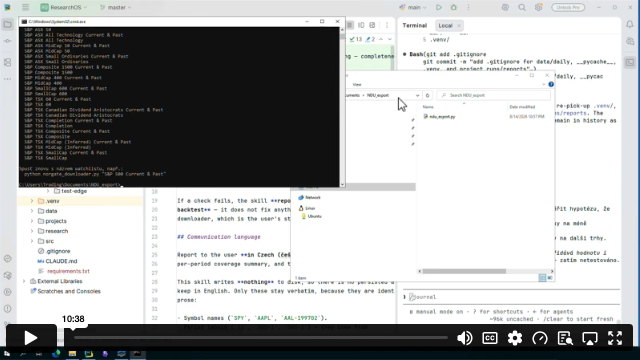640x360 pixels.
Task: Switch to preview-only mode
Action: [x=372, y=25]
